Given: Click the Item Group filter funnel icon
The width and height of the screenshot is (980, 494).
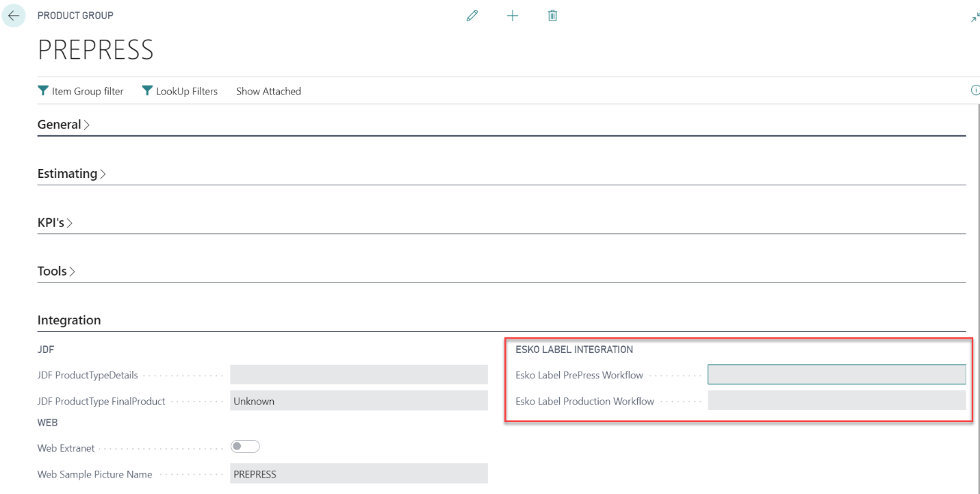Looking at the screenshot, I should 43,91.
